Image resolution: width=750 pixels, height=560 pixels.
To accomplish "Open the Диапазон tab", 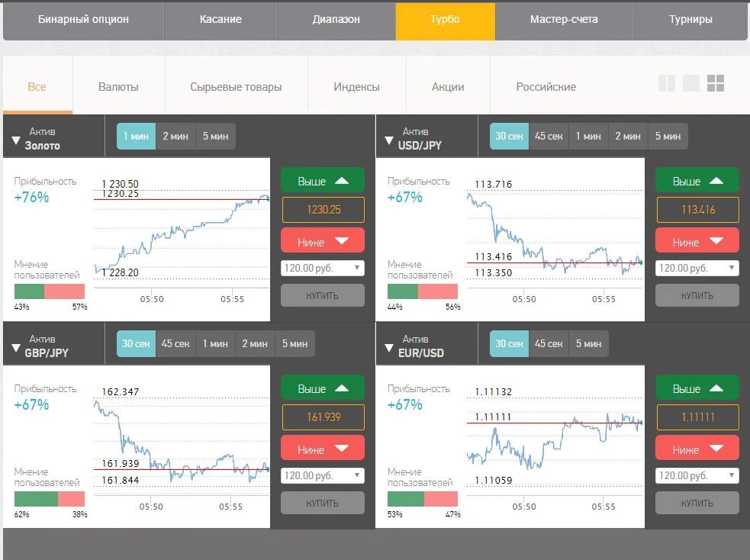I will click(336, 21).
